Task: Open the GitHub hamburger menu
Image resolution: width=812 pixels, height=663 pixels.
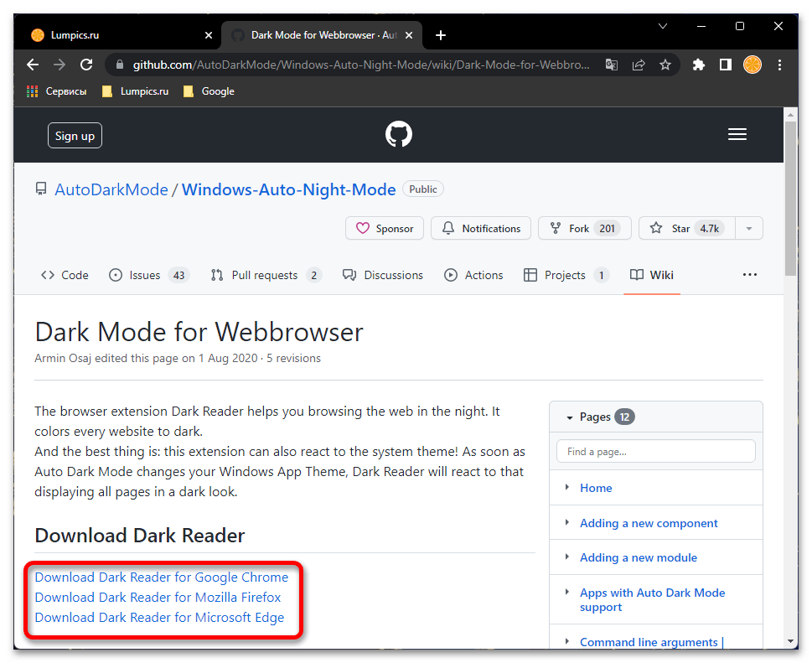Action: tap(737, 135)
